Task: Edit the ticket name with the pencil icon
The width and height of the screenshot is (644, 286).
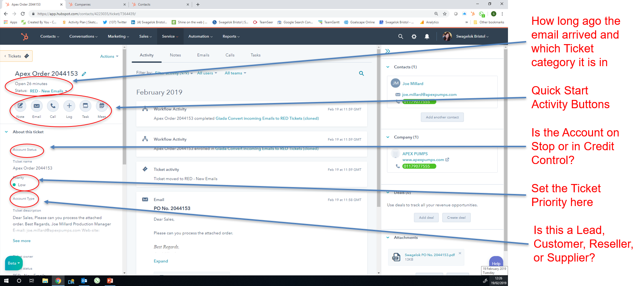Action: [84, 74]
